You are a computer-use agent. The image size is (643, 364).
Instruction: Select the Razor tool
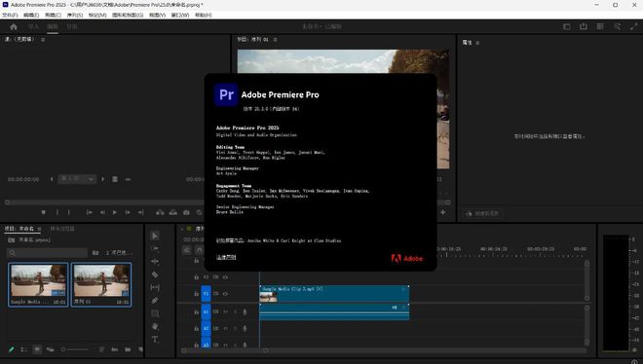tap(155, 274)
